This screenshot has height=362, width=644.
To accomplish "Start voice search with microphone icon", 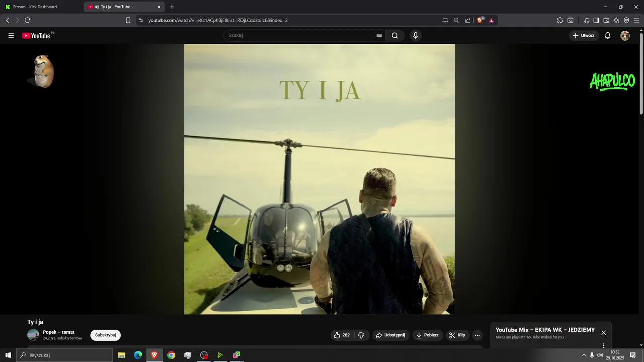I will click(x=415, y=36).
